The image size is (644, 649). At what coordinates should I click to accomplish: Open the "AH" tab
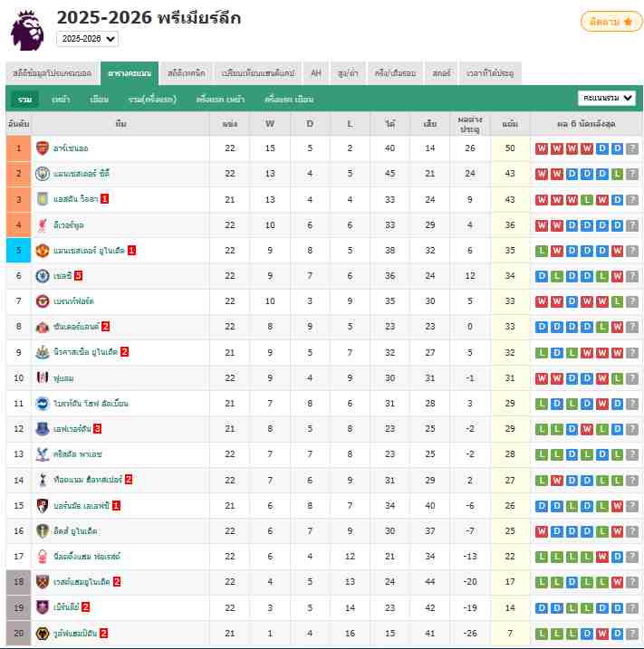(316, 73)
